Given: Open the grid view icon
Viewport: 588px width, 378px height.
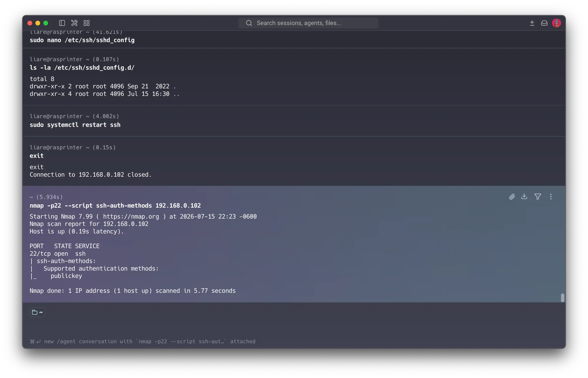Looking at the screenshot, I should point(86,23).
